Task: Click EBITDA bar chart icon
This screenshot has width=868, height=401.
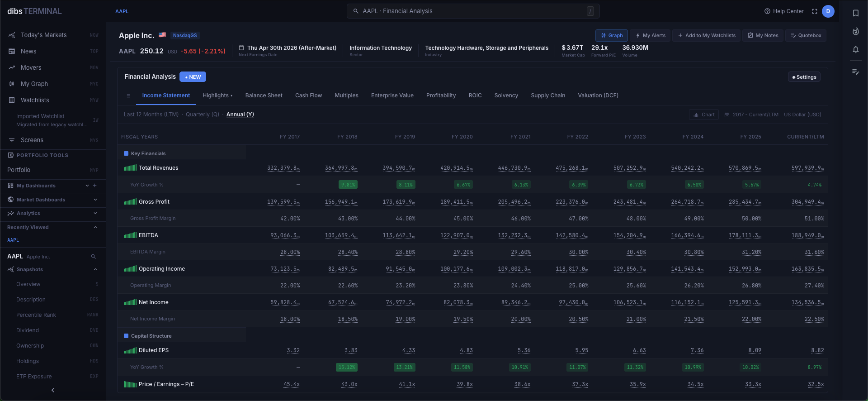Action: pyautogui.click(x=130, y=235)
